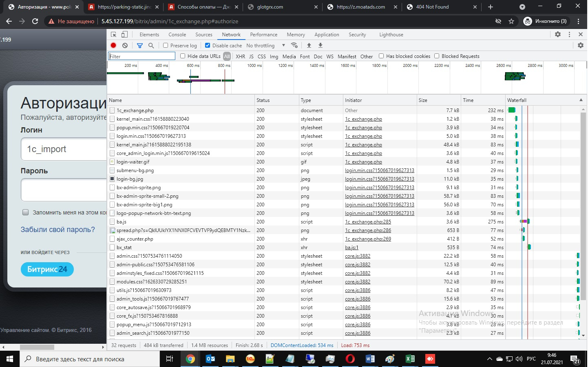Check Hide data URLs option
This screenshot has height=367, width=588.
tap(183, 56)
